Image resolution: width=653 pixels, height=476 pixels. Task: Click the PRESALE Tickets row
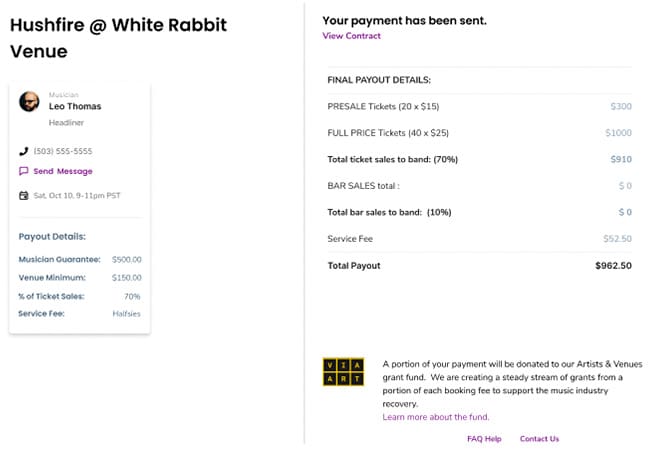pyautogui.click(x=479, y=107)
